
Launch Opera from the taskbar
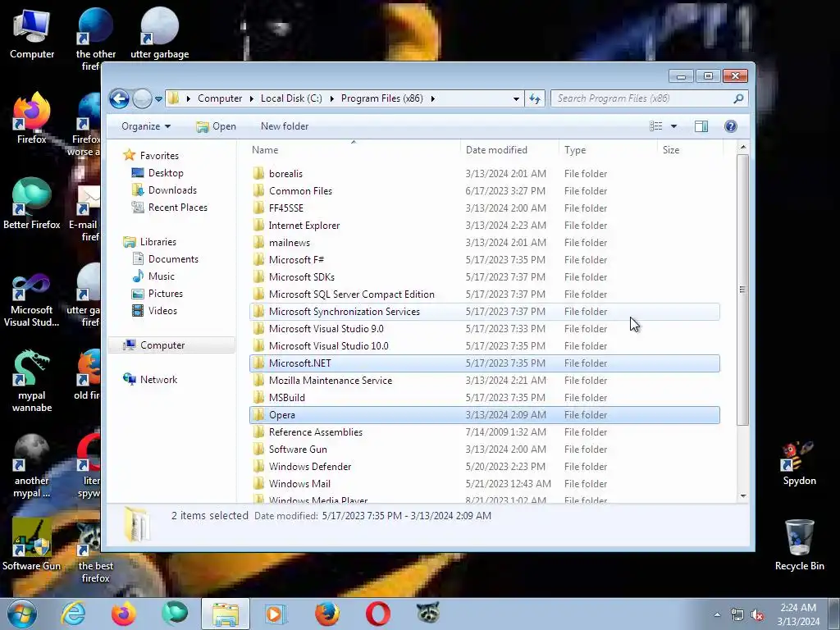click(377, 614)
